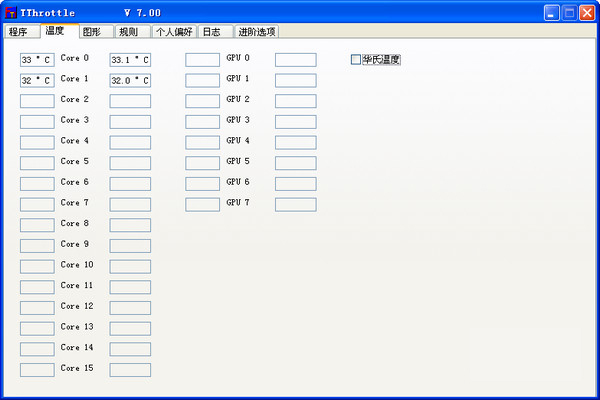
Task: Click the empty field after Core 7 label
Action: coord(130,204)
